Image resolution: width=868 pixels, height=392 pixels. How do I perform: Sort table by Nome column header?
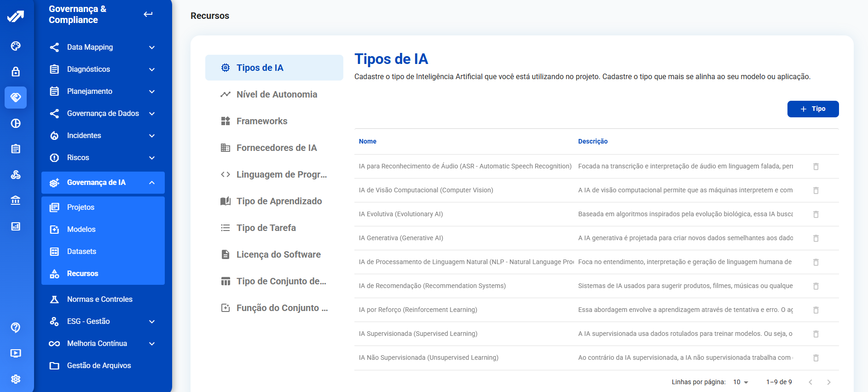[x=367, y=142]
